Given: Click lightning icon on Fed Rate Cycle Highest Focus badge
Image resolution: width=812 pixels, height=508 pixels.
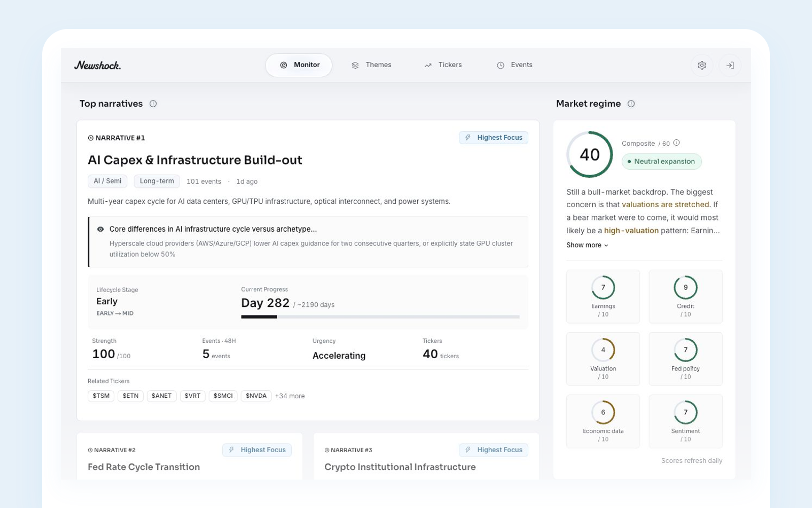Looking at the screenshot, I should 231,450.
